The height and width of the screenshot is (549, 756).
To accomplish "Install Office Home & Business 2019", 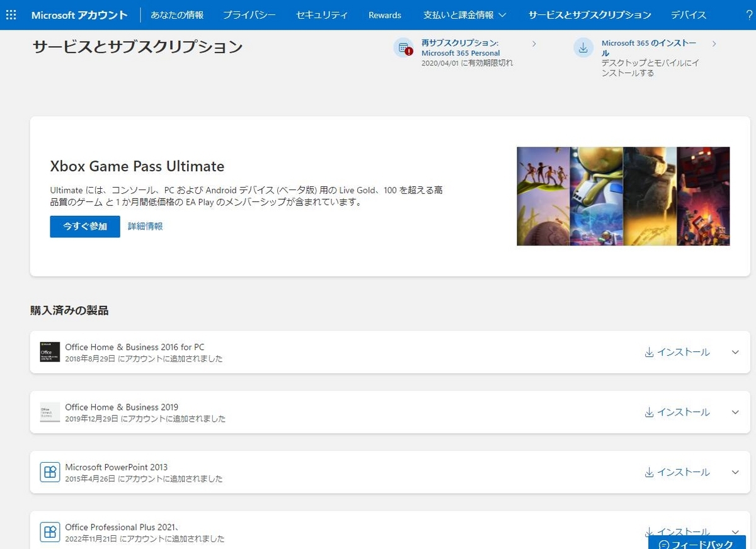I will coord(677,412).
